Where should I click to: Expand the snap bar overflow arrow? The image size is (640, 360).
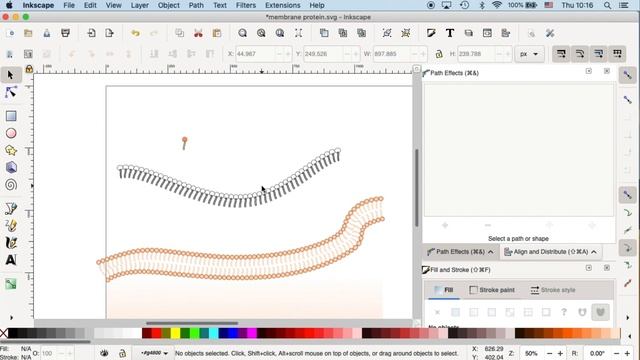[x=627, y=317]
